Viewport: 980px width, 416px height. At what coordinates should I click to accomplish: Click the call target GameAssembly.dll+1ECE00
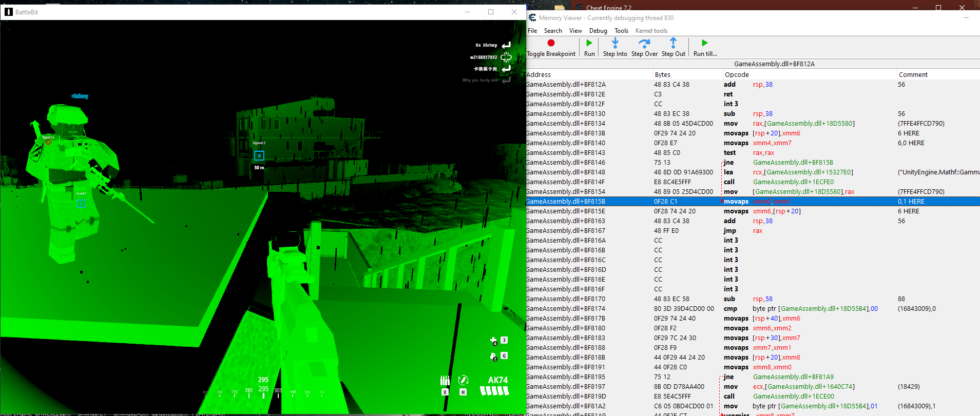(793, 397)
